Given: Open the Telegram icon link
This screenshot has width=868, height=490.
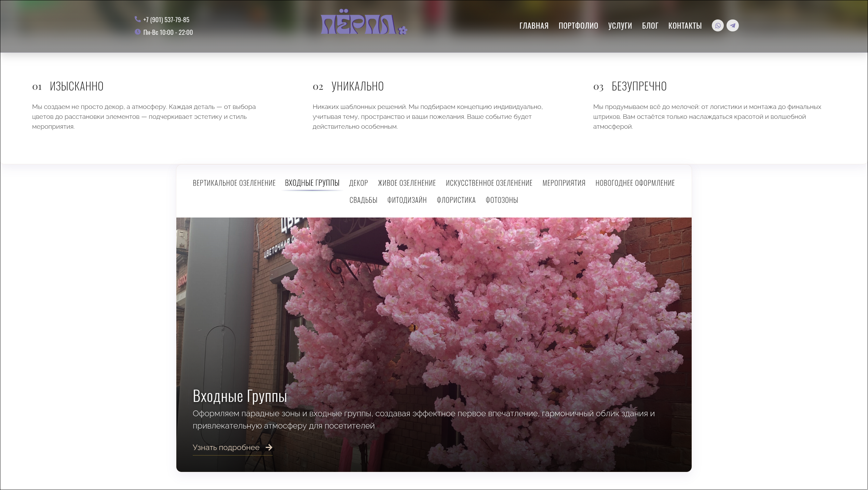Looking at the screenshot, I should (732, 26).
